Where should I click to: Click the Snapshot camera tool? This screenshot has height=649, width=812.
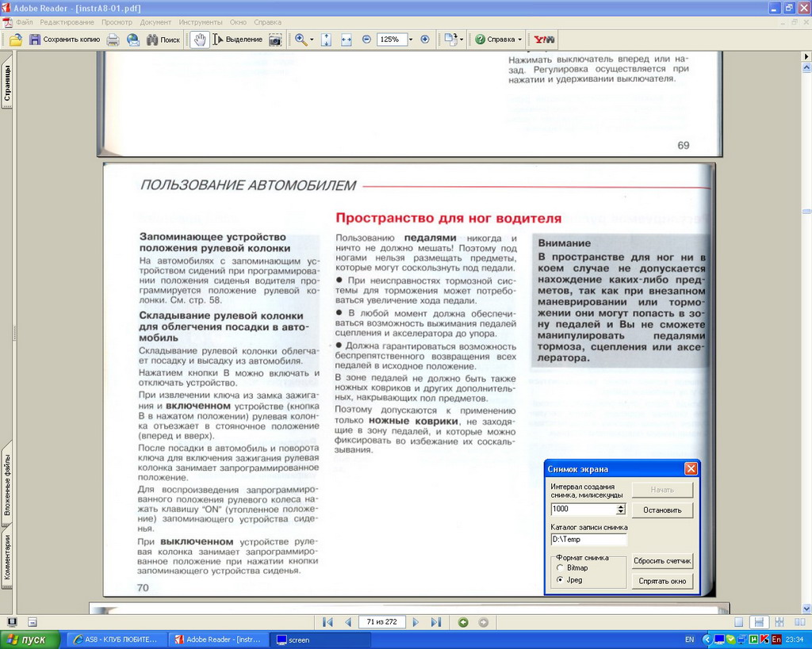coord(275,40)
